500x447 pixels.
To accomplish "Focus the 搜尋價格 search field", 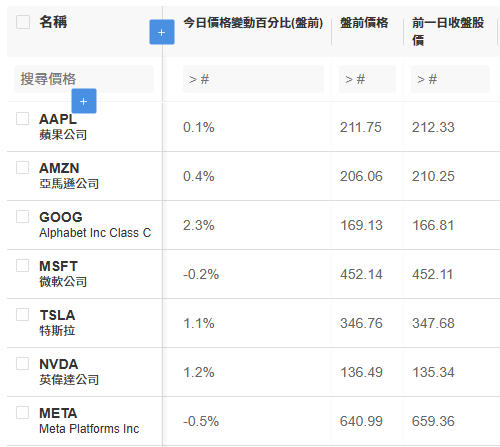I will (84, 79).
